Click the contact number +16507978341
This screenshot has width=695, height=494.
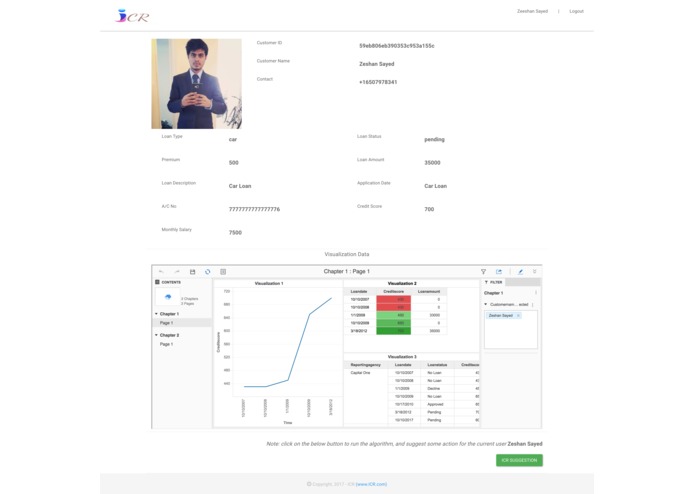(378, 82)
